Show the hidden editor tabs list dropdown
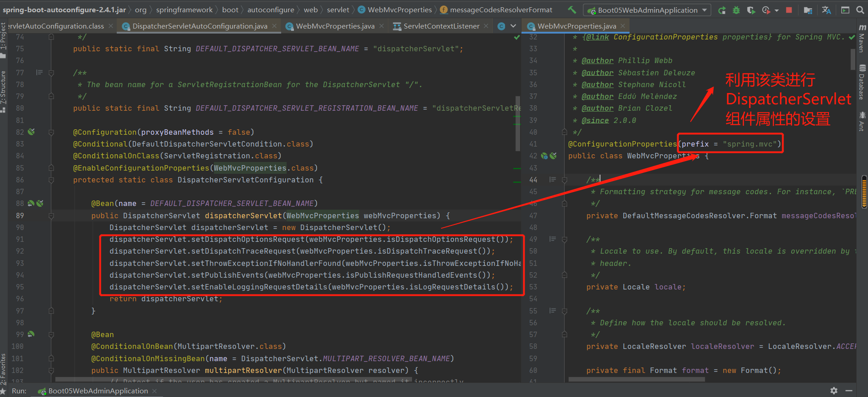Screen dimensions: 868x397 [513, 26]
